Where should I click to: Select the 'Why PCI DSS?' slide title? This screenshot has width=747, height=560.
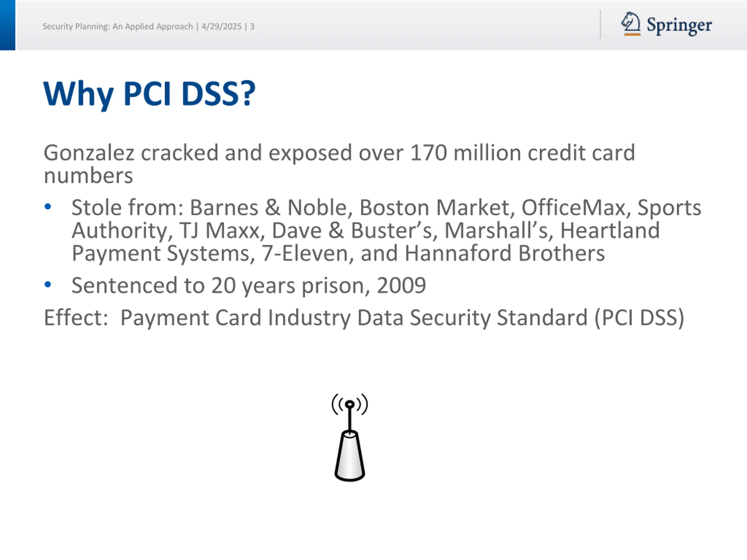[149, 94]
